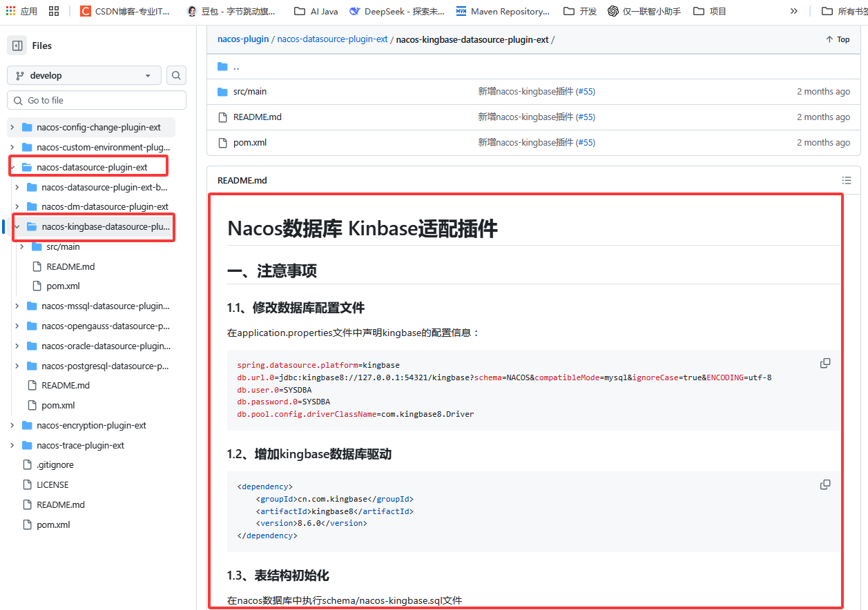Go to parent directory .. row
Viewport: 868px width, 610px height.
pyautogui.click(x=533, y=66)
